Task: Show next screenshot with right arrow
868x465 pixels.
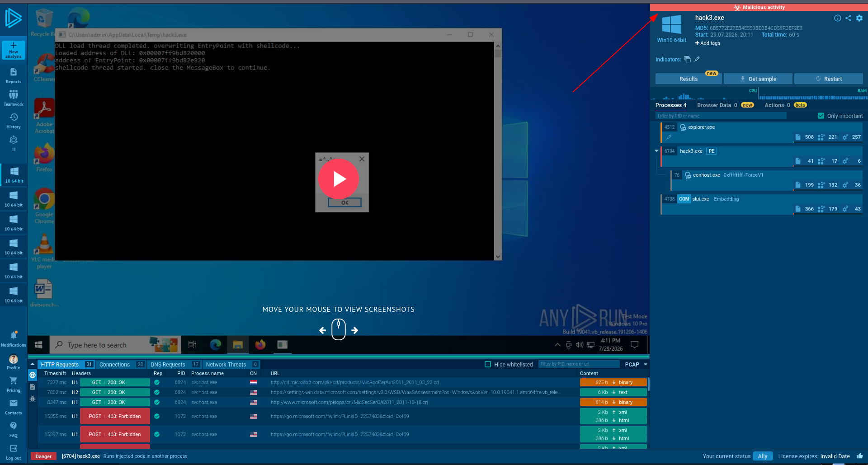Action: pyautogui.click(x=355, y=330)
